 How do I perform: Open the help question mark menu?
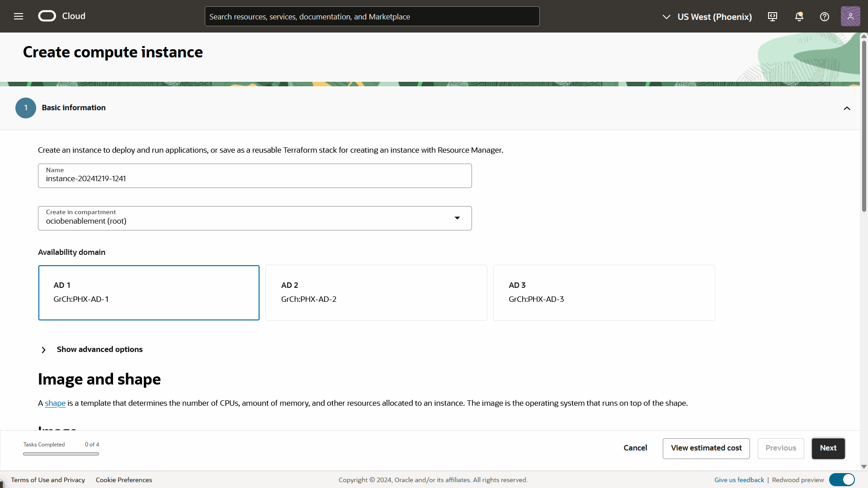pyautogui.click(x=825, y=17)
